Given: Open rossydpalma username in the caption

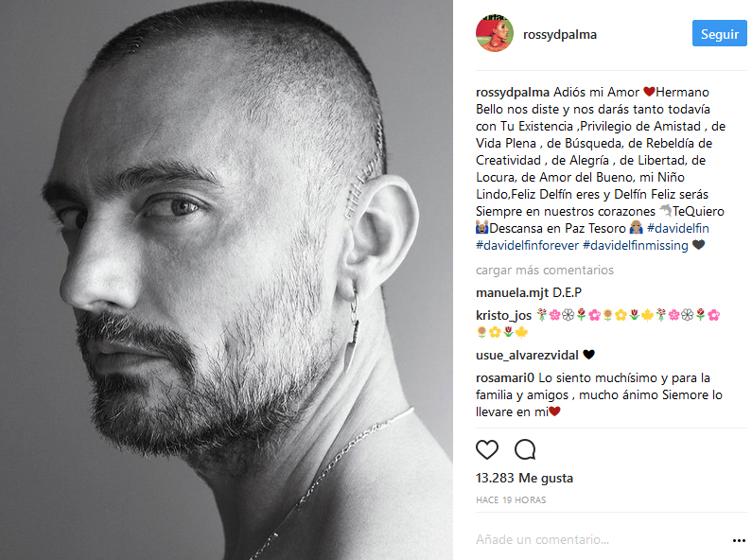Looking at the screenshot, I should (x=512, y=92).
